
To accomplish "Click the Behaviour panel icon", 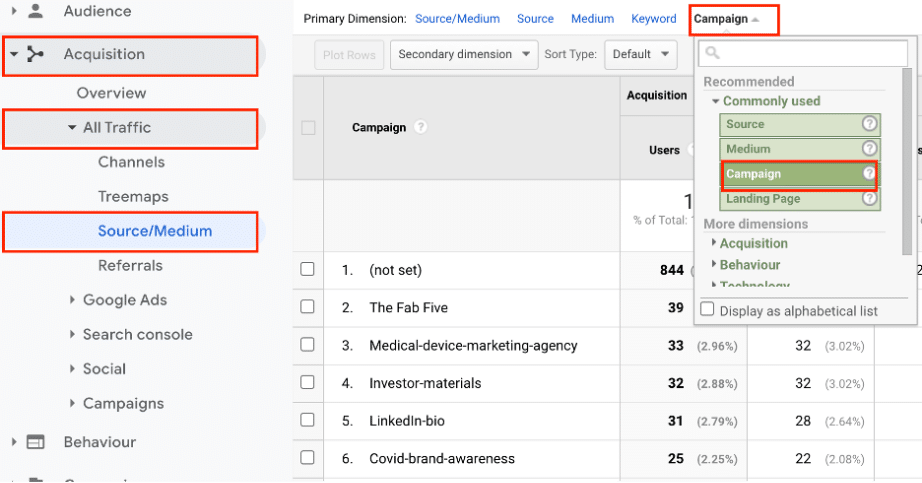I will 36,442.
